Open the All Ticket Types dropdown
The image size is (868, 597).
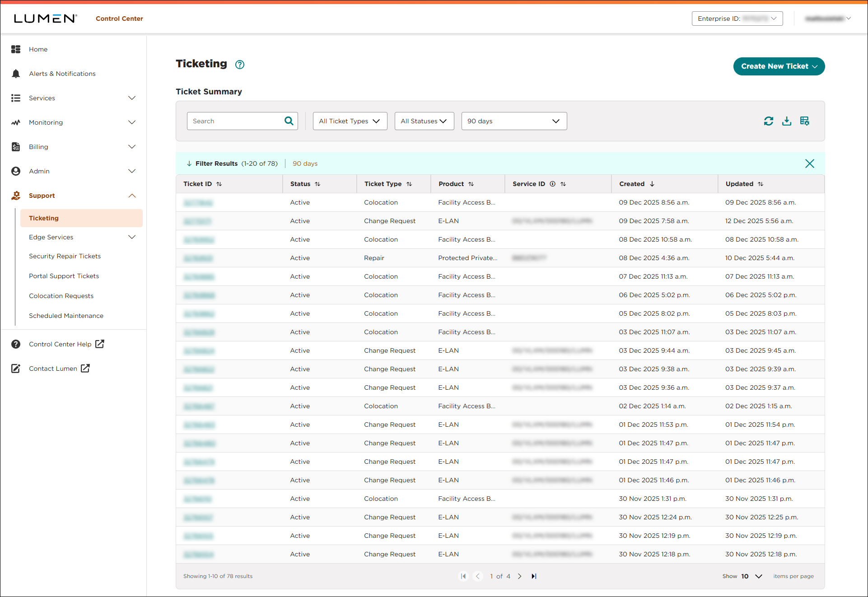pos(350,121)
